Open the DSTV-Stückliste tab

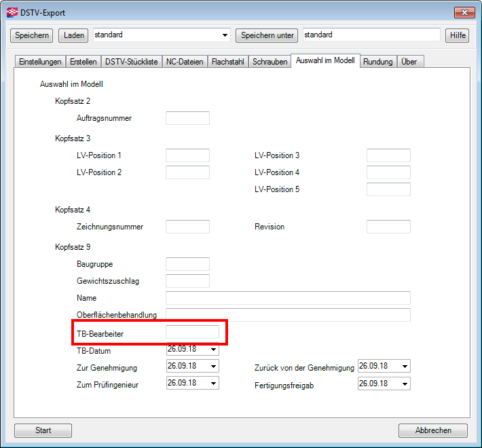pyautogui.click(x=132, y=62)
